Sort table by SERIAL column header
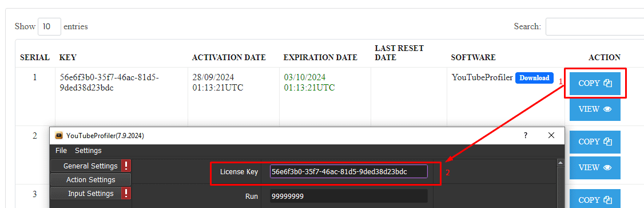The width and height of the screenshot is (644, 208). click(35, 58)
